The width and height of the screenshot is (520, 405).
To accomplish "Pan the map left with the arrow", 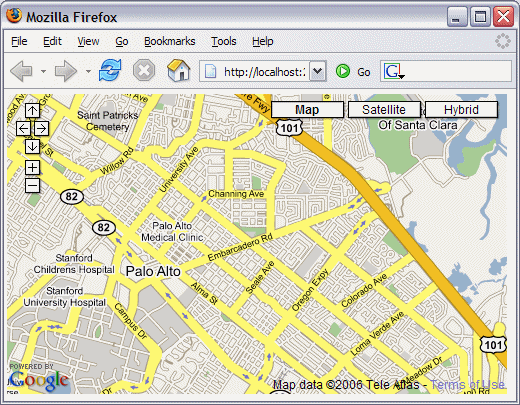I will 23,128.
